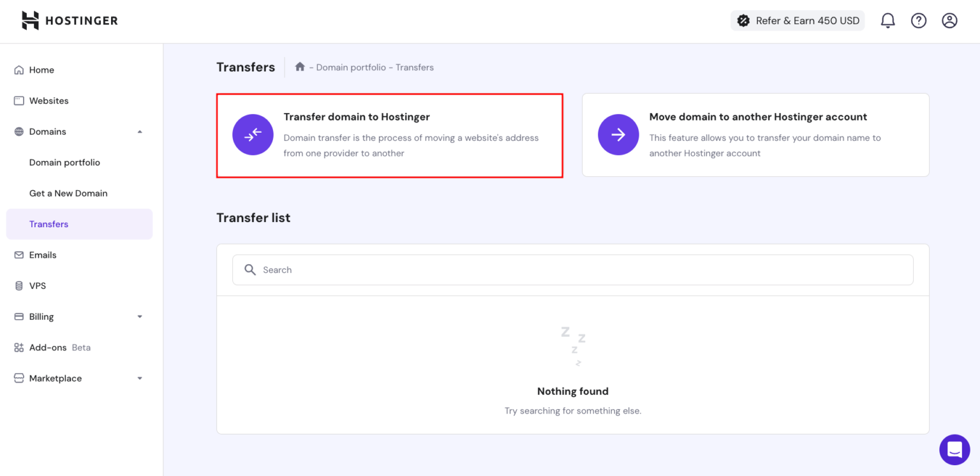Collapse the Domains section
Viewport: 980px width, 476px height.
click(140, 131)
